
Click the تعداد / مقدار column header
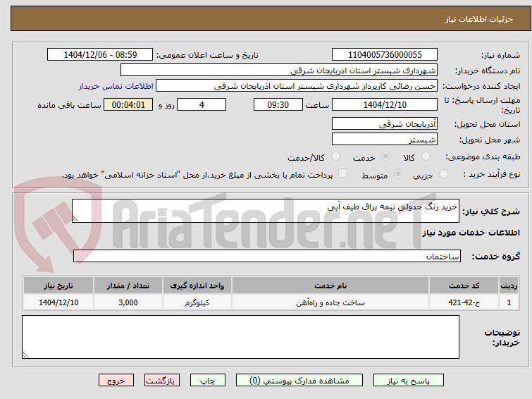pyautogui.click(x=128, y=286)
